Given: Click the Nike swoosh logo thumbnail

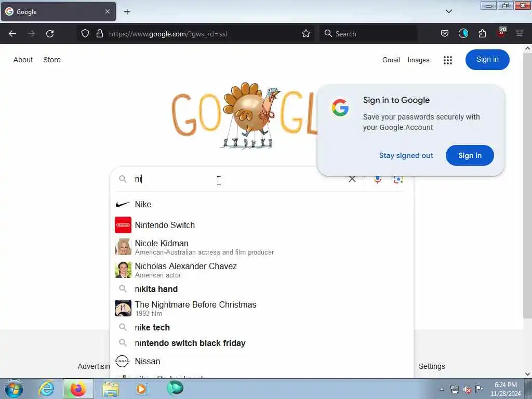Looking at the screenshot, I should click(123, 204).
